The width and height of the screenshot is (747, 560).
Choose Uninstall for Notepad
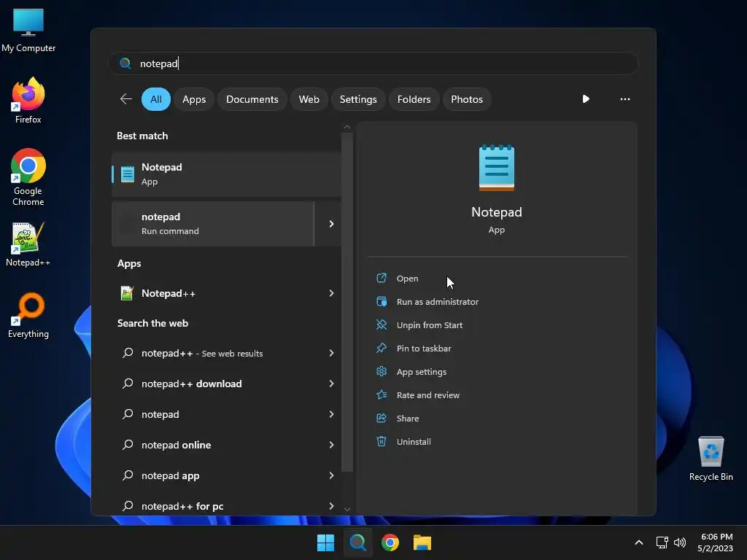pyautogui.click(x=414, y=442)
